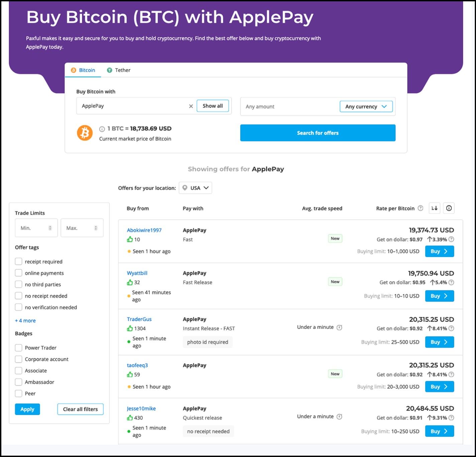Check the receipt required offer tag

click(x=19, y=261)
